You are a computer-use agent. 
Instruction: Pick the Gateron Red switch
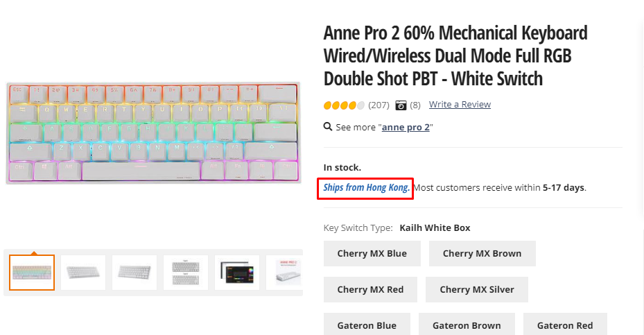pyautogui.click(x=564, y=325)
